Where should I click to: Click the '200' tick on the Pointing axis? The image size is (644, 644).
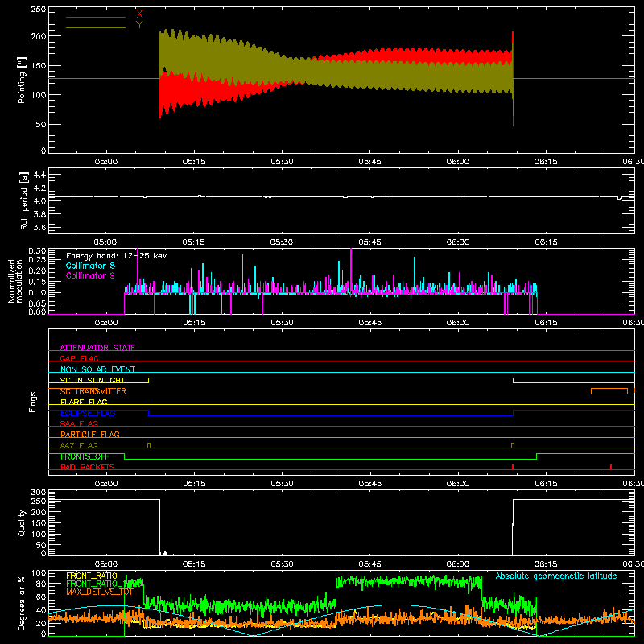(38, 36)
